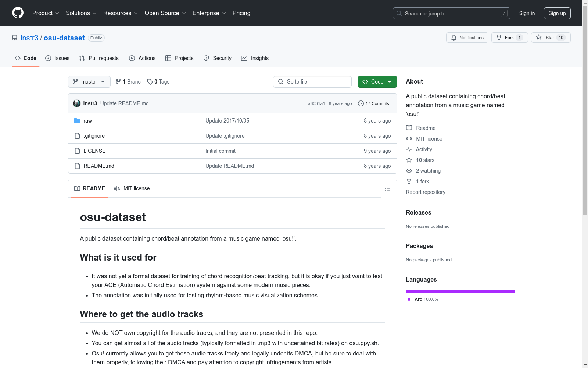Image resolution: width=588 pixels, height=368 pixels.
Task: Click the commit history clock icon
Action: point(361,103)
